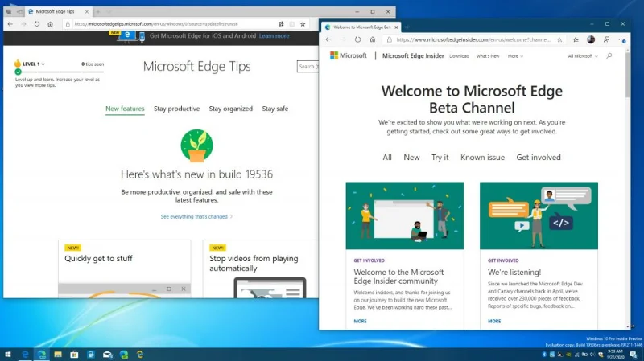This screenshot has height=361, width=644.
Task: Open the Windows Start menu
Action: tap(8, 355)
